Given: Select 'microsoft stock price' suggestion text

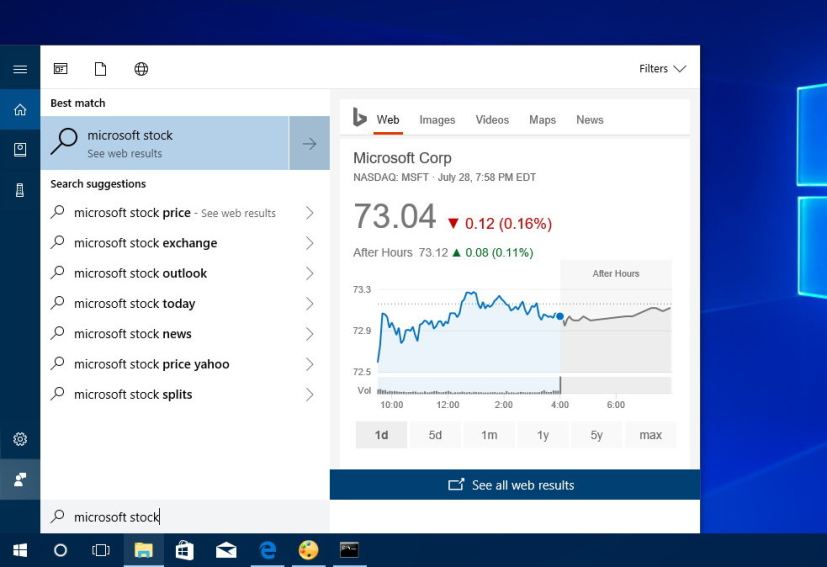Looking at the screenshot, I should point(132,213).
